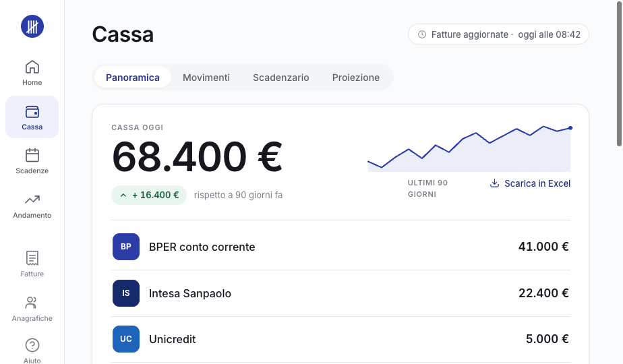Open the Proiezione tab

click(356, 78)
